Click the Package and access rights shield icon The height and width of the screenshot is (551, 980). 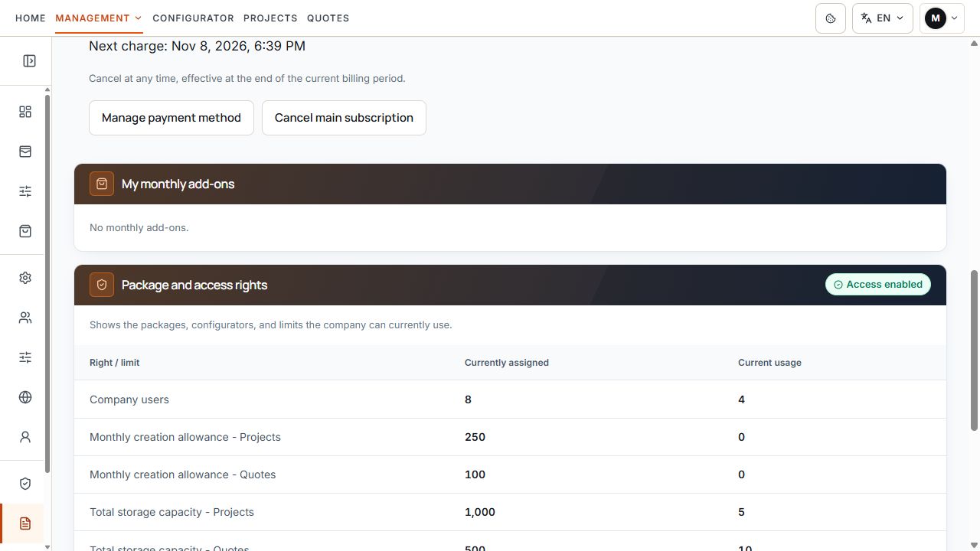(x=102, y=285)
